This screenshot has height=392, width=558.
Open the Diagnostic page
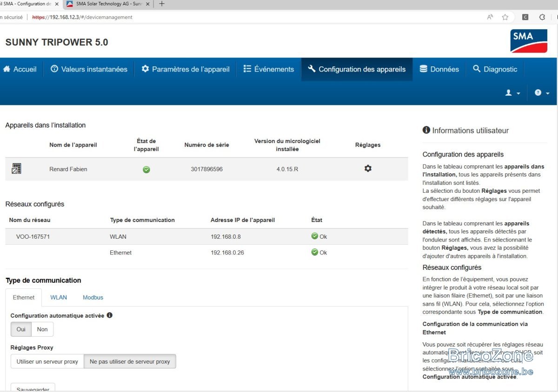495,69
